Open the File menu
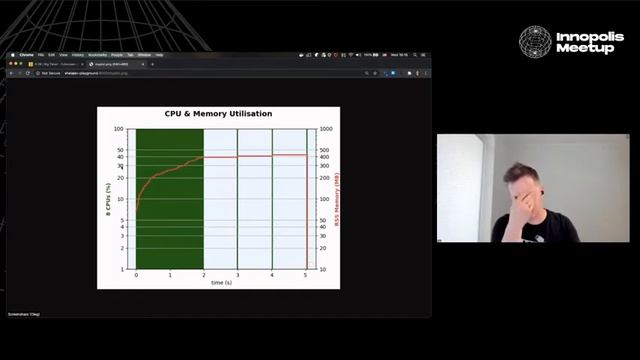 tap(41, 55)
